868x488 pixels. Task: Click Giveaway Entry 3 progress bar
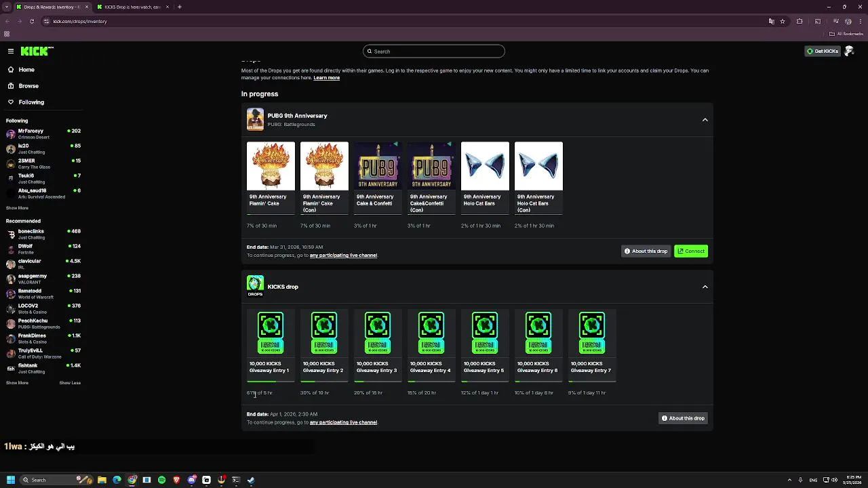(378, 382)
